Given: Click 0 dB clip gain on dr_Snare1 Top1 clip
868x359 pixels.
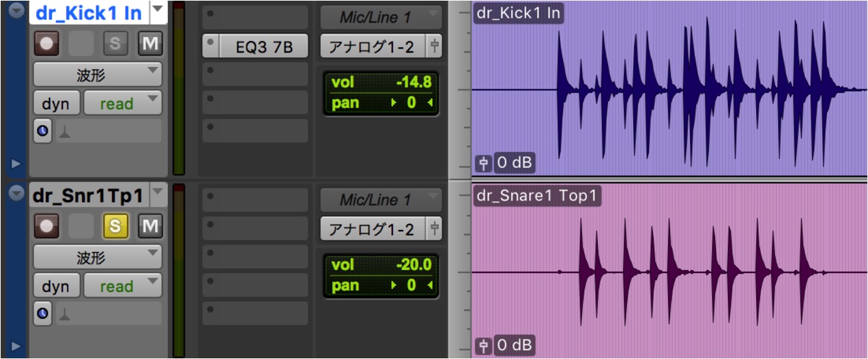Looking at the screenshot, I should coord(515,345).
